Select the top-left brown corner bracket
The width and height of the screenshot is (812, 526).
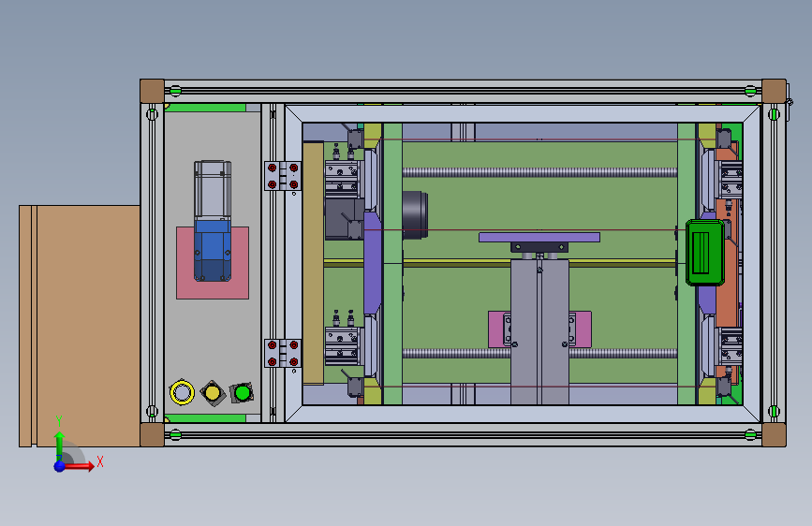tap(152, 91)
